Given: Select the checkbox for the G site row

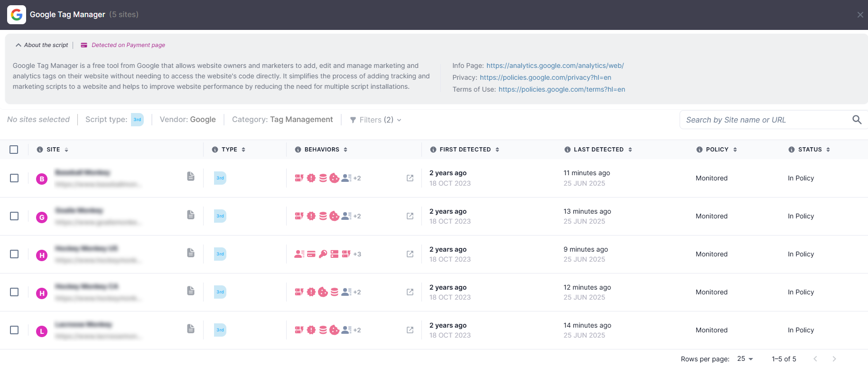Looking at the screenshot, I should point(14,216).
